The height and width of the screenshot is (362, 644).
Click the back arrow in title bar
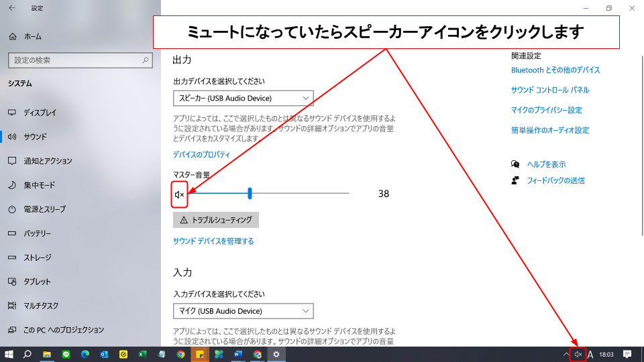tap(12, 9)
